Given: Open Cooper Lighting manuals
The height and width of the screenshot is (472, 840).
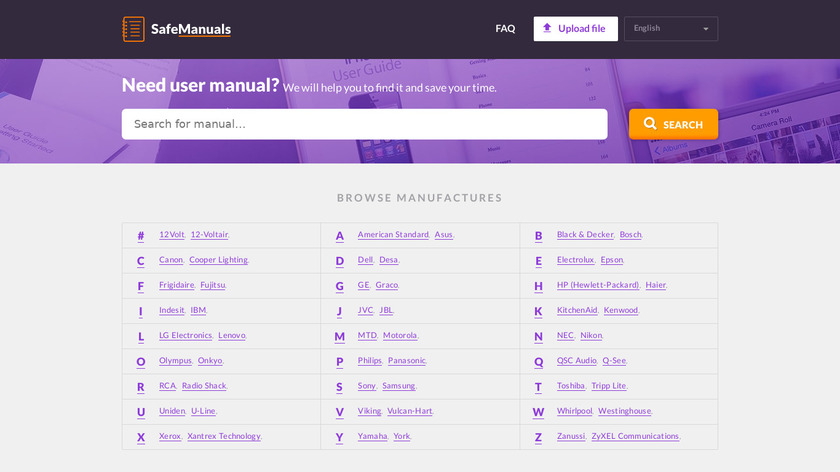Looking at the screenshot, I should (x=219, y=260).
